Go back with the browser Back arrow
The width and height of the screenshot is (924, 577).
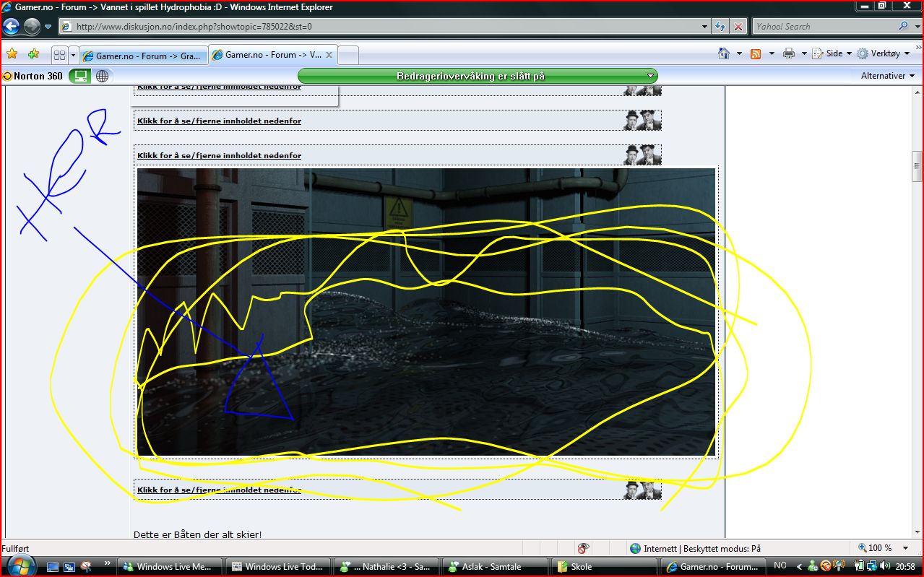tap(12, 27)
